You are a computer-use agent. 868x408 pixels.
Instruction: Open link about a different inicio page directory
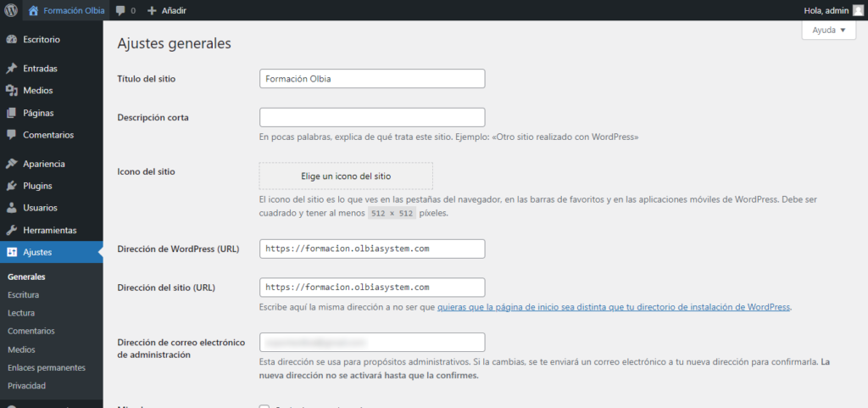pyautogui.click(x=614, y=307)
